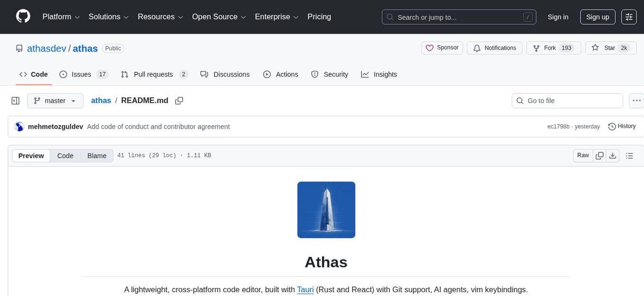Subscribe to Notifications for this repo

(494, 48)
